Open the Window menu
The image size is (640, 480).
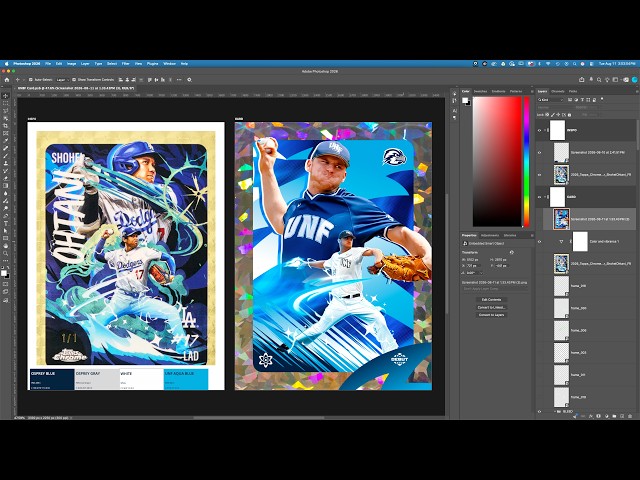pos(169,64)
